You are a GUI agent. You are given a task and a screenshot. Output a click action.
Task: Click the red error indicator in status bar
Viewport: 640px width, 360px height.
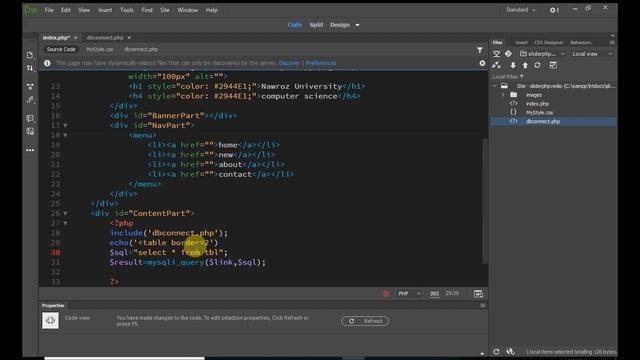pyautogui.click(x=386, y=293)
